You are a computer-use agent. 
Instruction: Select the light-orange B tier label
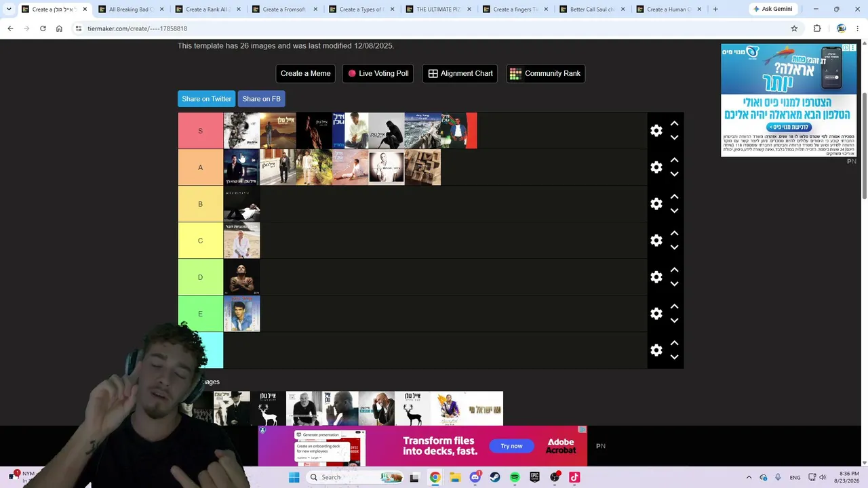pos(200,203)
